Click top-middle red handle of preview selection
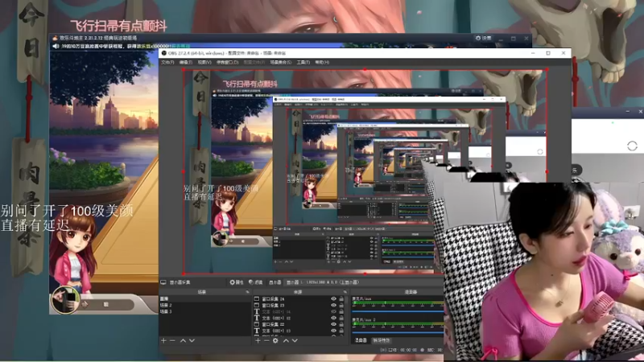Image resolution: width=644 pixels, height=362 pixels. (365, 70)
